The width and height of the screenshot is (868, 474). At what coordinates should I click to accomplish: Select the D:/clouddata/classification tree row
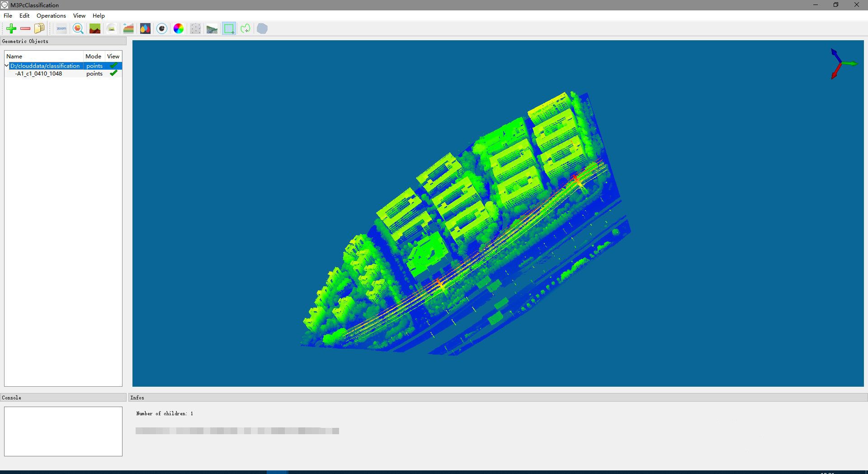pyautogui.click(x=63, y=66)
